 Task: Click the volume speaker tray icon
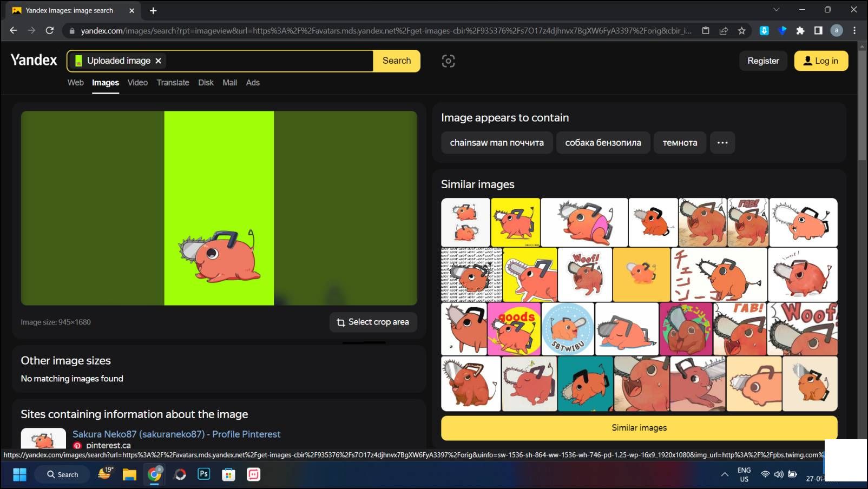(x=779, y=474)
